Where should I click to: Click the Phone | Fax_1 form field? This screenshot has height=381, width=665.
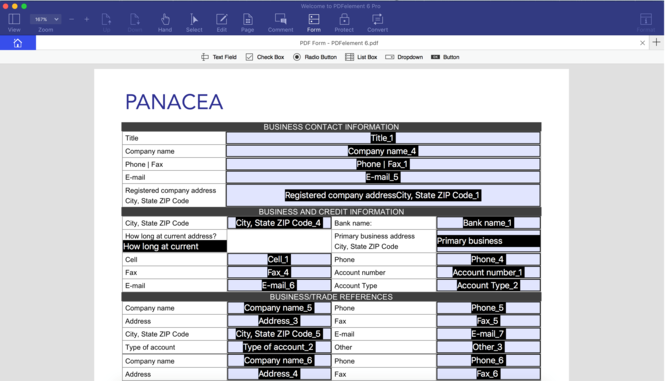click(383, 164)
